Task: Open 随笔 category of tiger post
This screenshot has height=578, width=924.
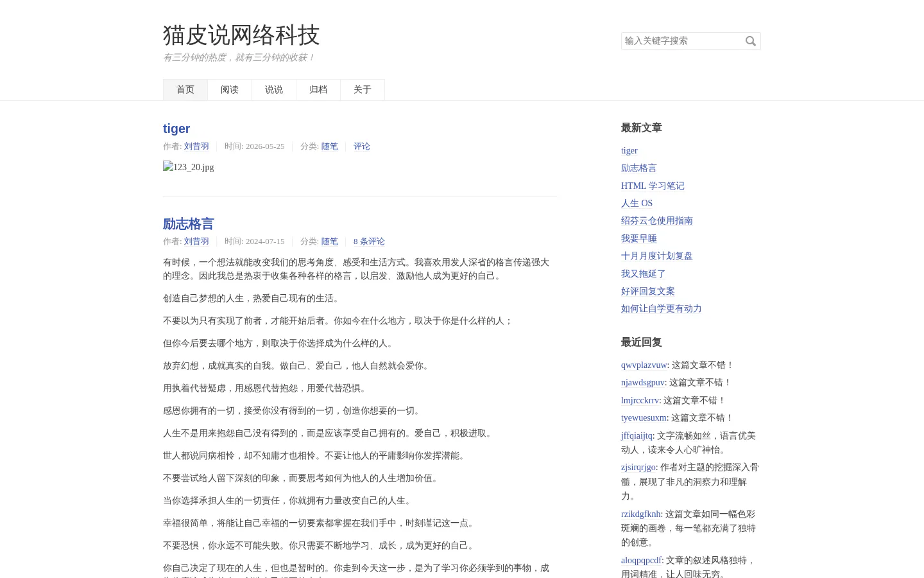Action: pos(330,146)
